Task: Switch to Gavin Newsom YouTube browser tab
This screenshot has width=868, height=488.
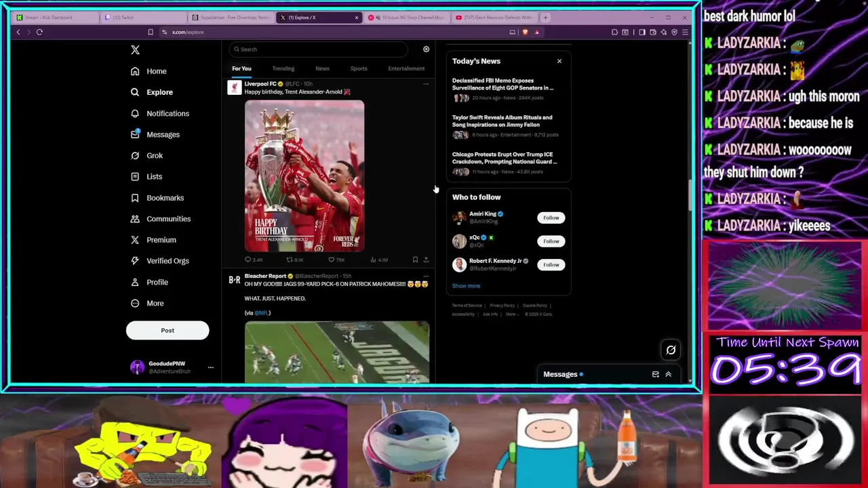Action: click(494, 18)
